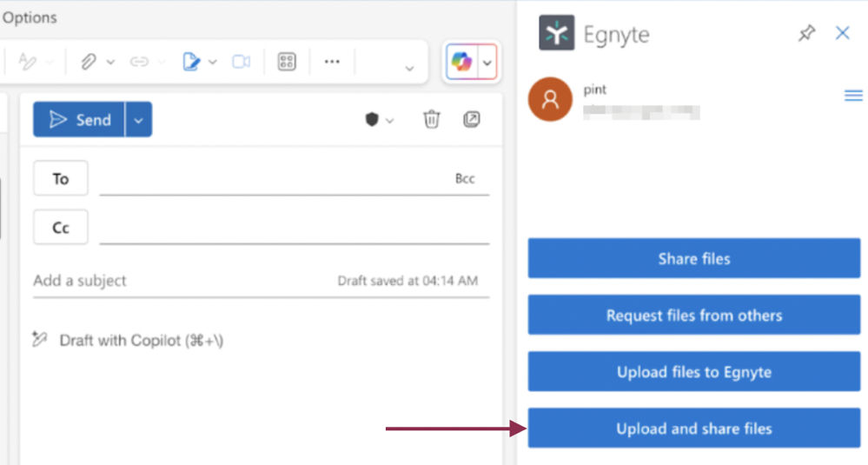Click the orange user avatar
Viewport: 868px width, 465px height.
pos(550,99)
